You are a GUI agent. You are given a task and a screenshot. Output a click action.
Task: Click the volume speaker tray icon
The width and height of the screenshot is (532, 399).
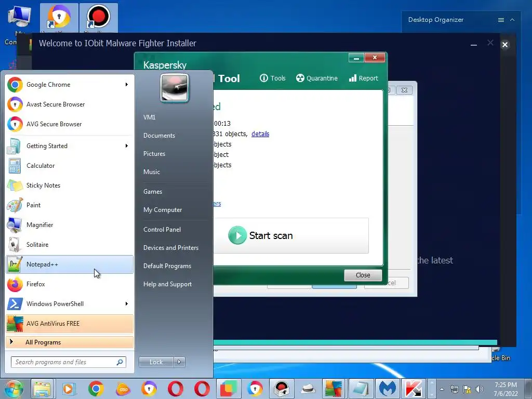coord(480,389)
